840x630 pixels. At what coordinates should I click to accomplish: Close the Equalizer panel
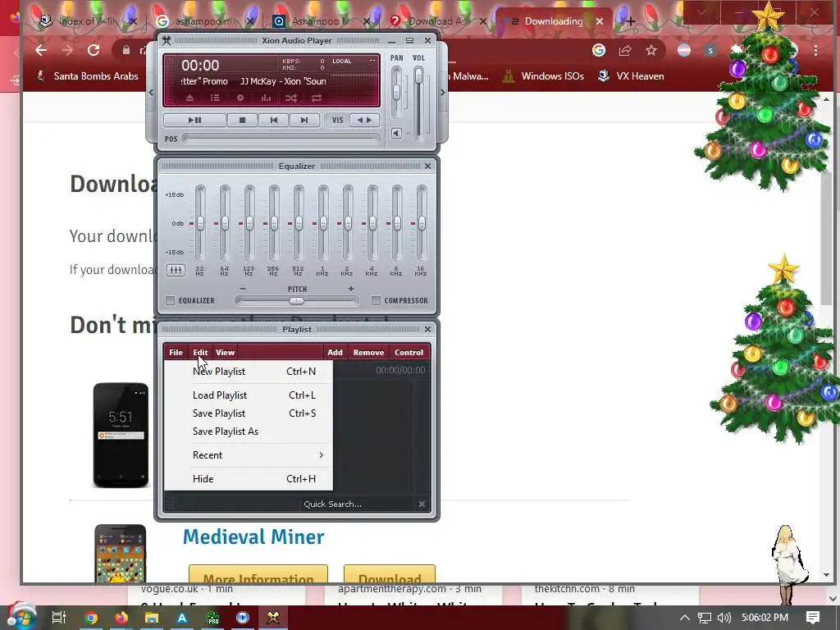click(427, 166)
